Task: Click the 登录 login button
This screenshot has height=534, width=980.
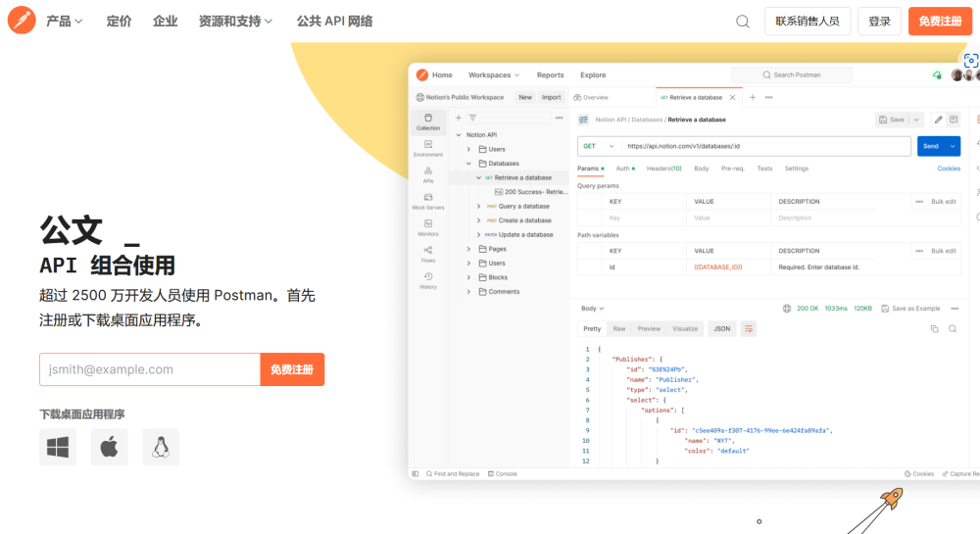Action: [879, 22]
